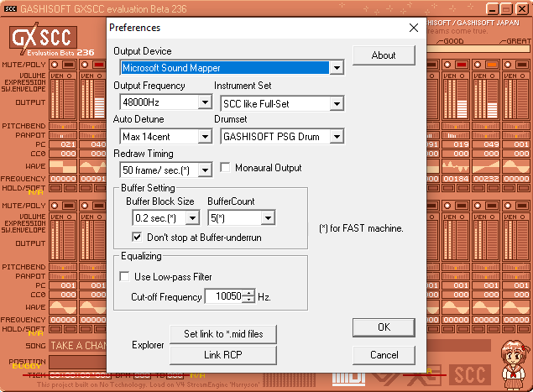
Task: Click poly indicator on upper channel with PC 021
Action: click(69, 65)
